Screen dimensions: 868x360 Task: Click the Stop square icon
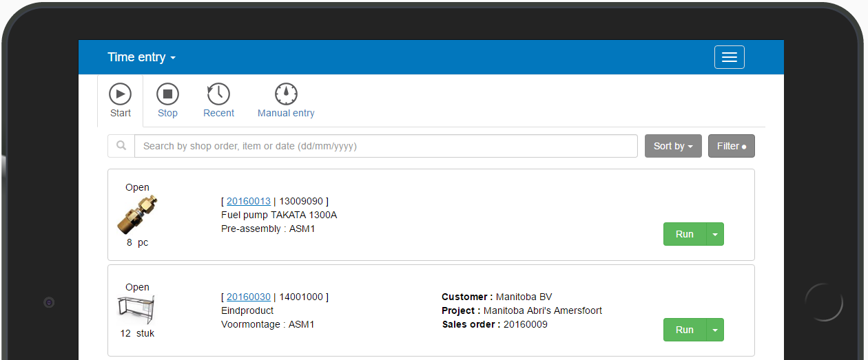tap(167, 94)
